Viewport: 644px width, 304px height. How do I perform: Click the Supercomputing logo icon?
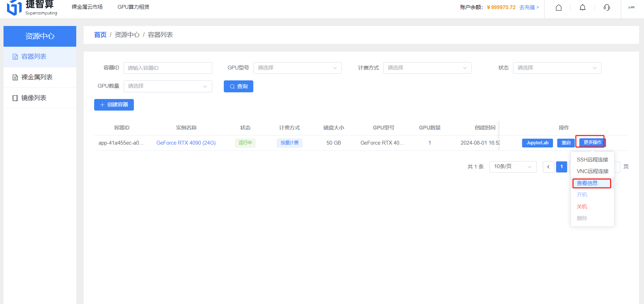click(x=14, y=7)
